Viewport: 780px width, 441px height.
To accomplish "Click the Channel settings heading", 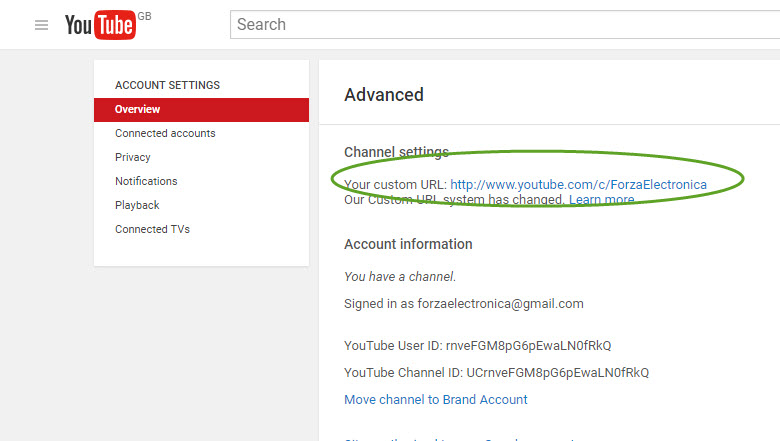I will (x=396, y=152).
